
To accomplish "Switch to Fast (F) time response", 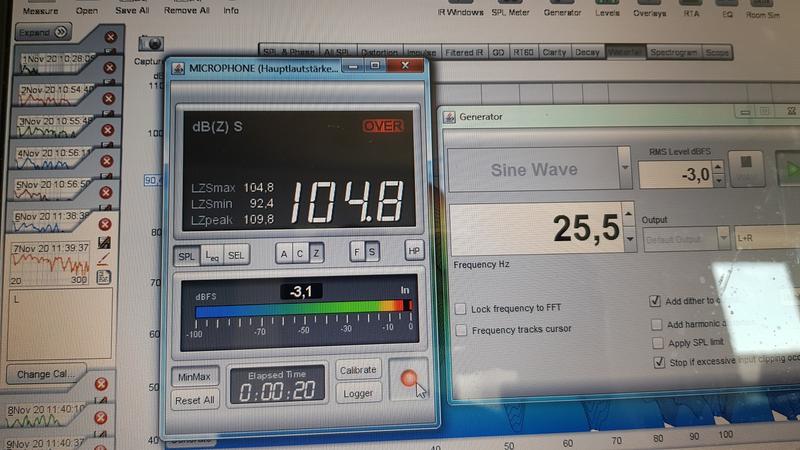I will tap(357, 252).
